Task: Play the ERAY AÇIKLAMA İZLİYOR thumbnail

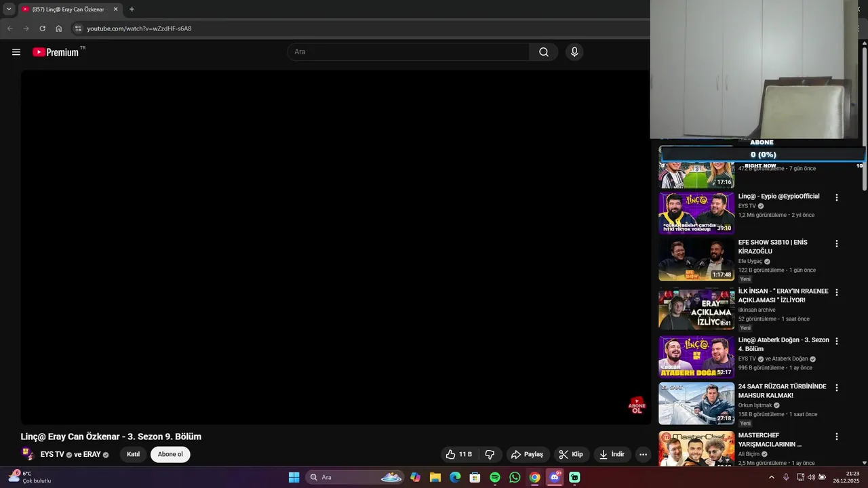Action: coord(696,309)
